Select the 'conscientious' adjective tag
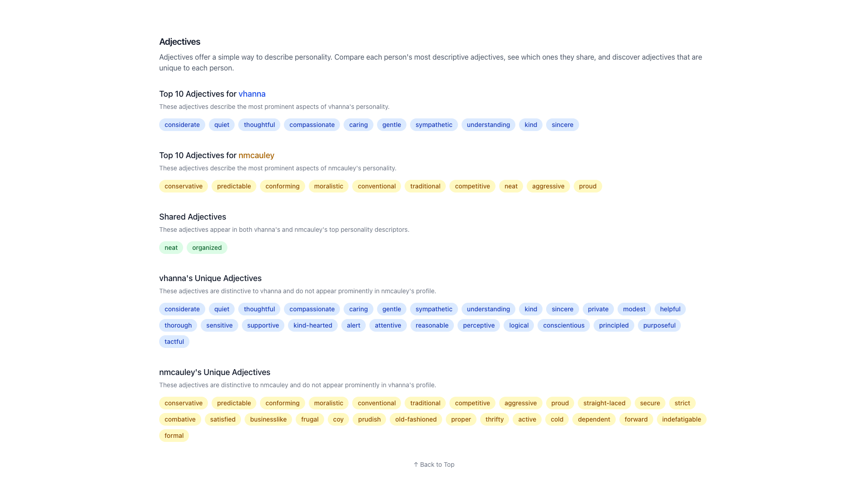Screen dimensions: 868x488 tap(563, 325)
